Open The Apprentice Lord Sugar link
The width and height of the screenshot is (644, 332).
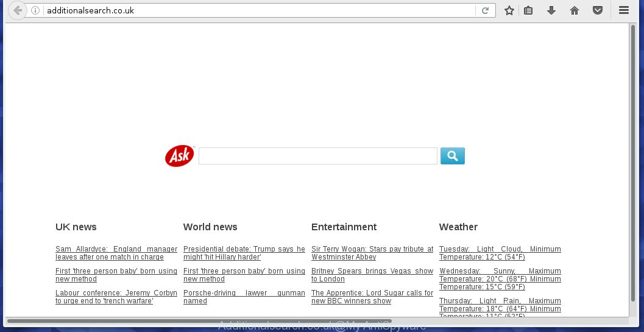pyautogui.click(x=372, y=297)
